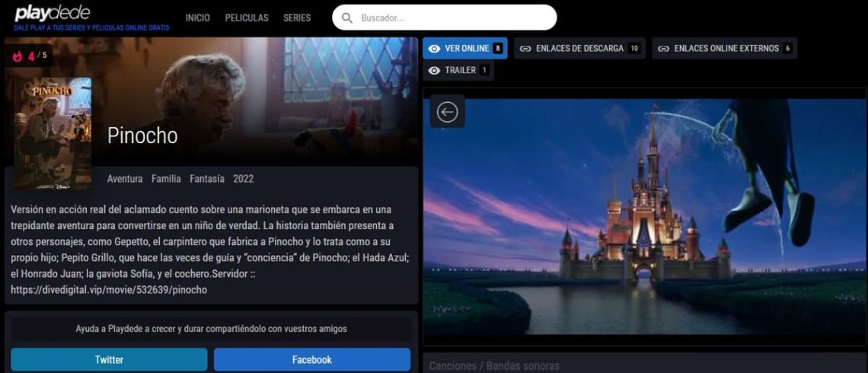Click the magnifier search icon
This screenshot has height=373, width=868.
click(x=347, y=18)
